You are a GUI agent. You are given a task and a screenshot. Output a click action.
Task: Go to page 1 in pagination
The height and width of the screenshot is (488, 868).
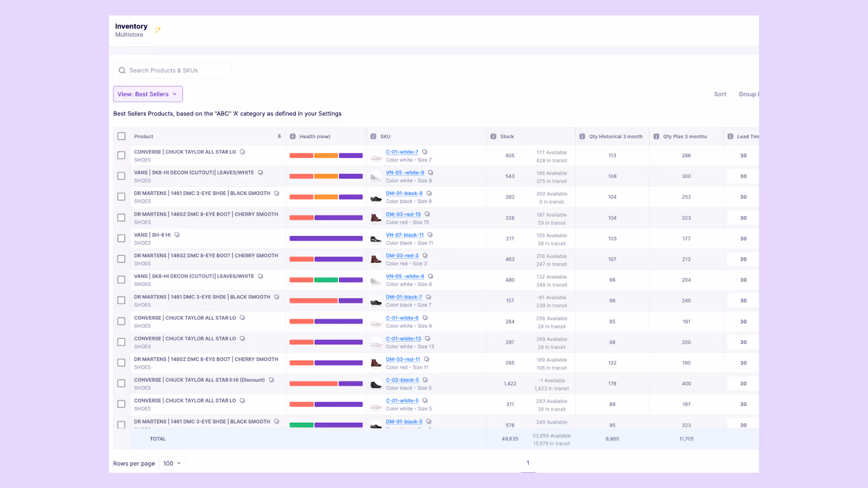pyautogui.click(x=528, y=463)
